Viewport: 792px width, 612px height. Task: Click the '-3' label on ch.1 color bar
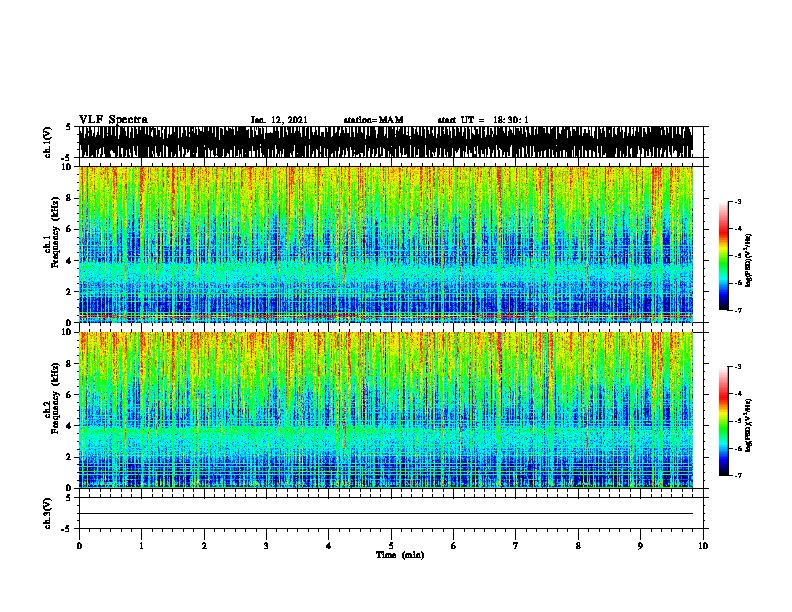click(737, 202)
